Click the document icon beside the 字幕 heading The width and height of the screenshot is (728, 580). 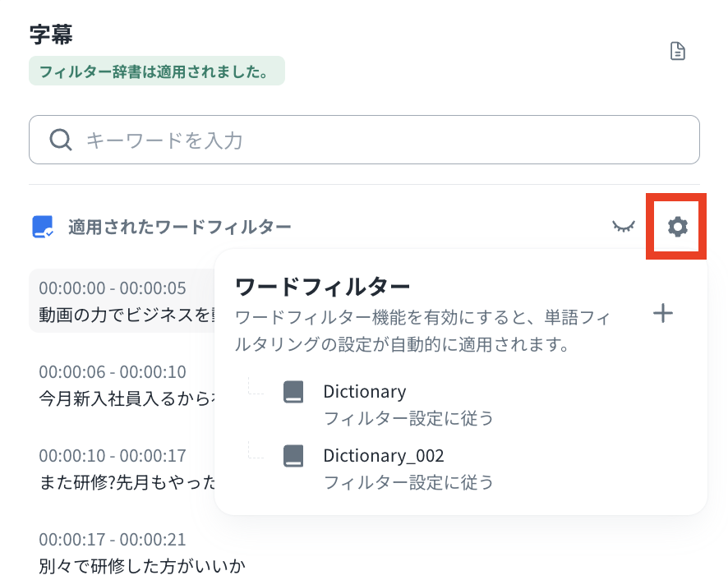click(677, 52)
